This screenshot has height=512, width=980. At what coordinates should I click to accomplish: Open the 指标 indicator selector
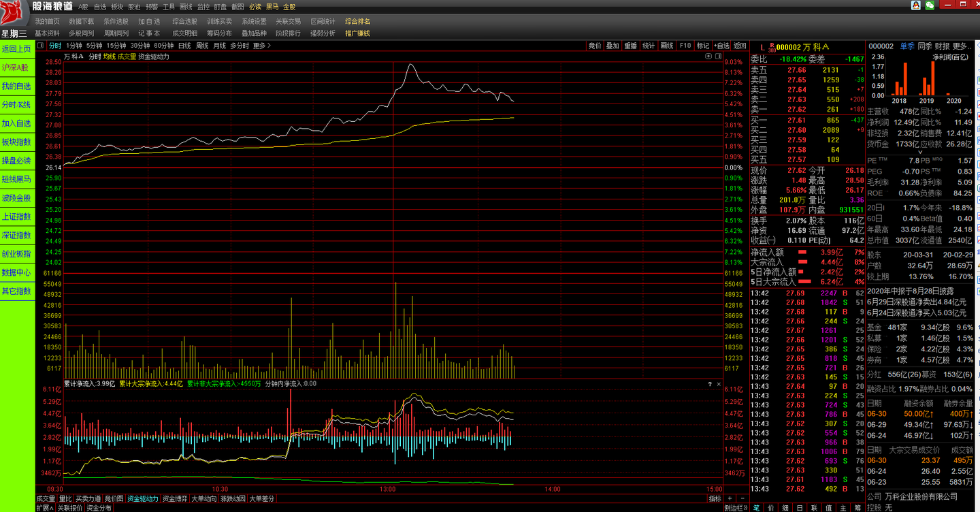click(715, 499)
